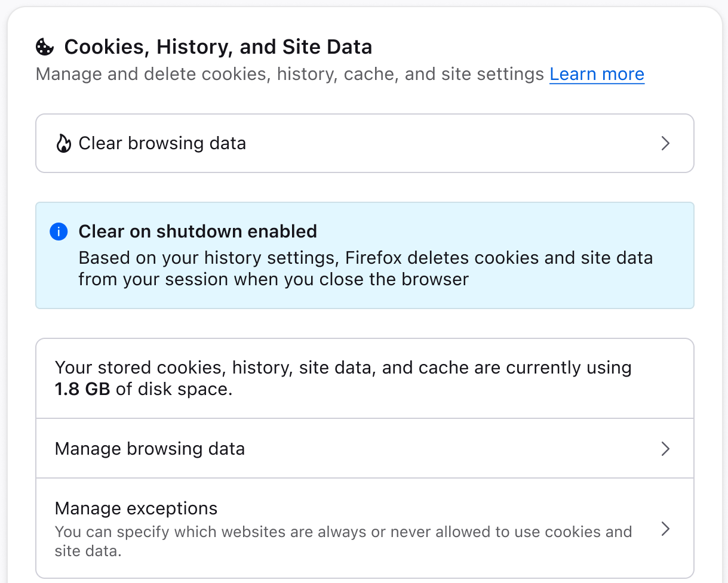Screen dimensions: 728x583
Task: Open the Learn more link
Action: tap(597, 75)
